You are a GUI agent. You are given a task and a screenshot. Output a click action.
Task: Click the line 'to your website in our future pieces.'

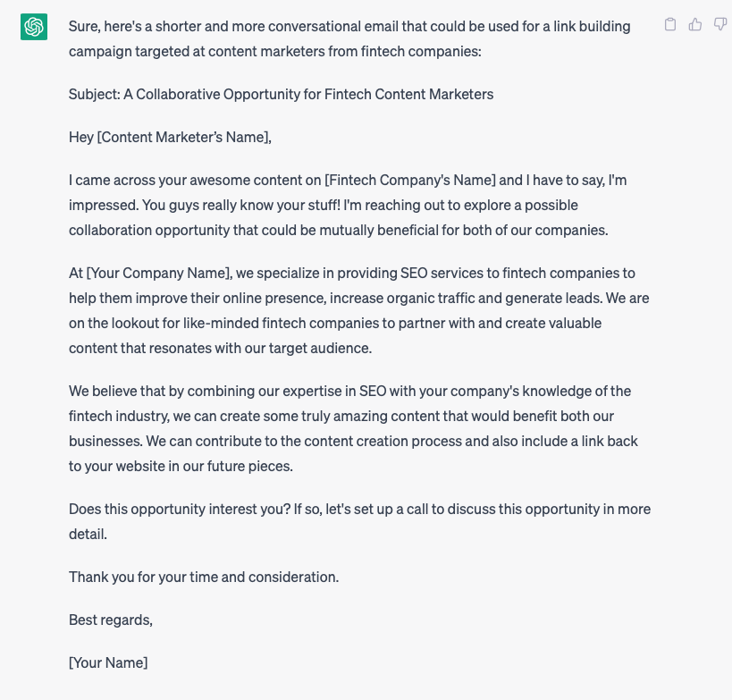click(x=181, y=466)
